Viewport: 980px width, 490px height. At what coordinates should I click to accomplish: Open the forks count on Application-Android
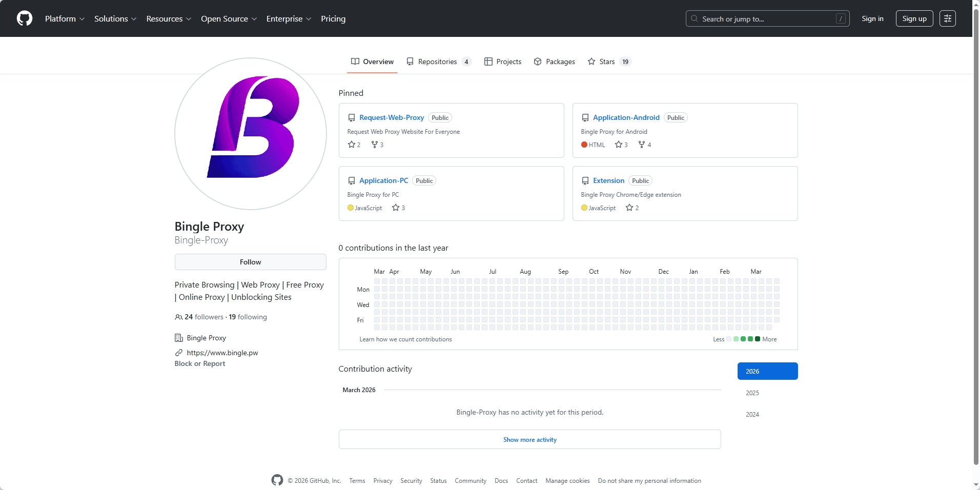[645, 145]
